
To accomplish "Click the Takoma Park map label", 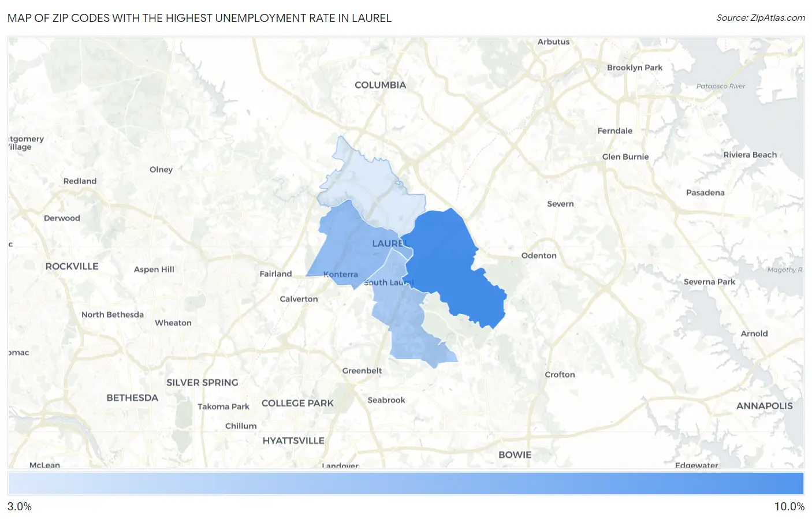I will tap(224, 406).
